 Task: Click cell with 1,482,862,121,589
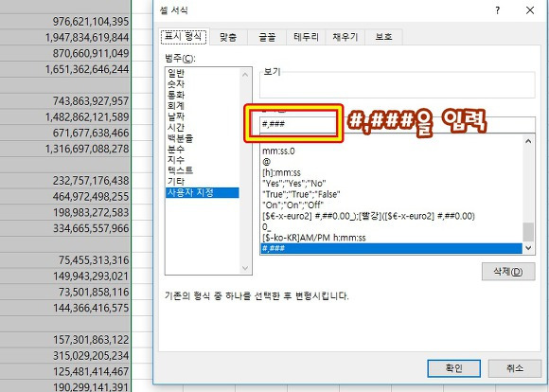coord(65,116)
